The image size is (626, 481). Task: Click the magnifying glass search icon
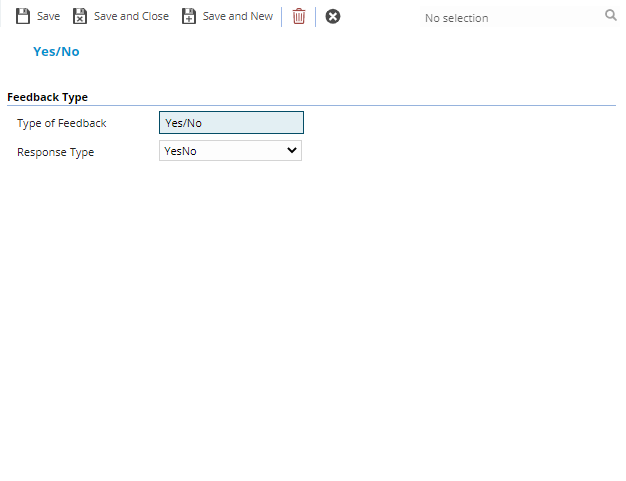(x=611, y=16)
